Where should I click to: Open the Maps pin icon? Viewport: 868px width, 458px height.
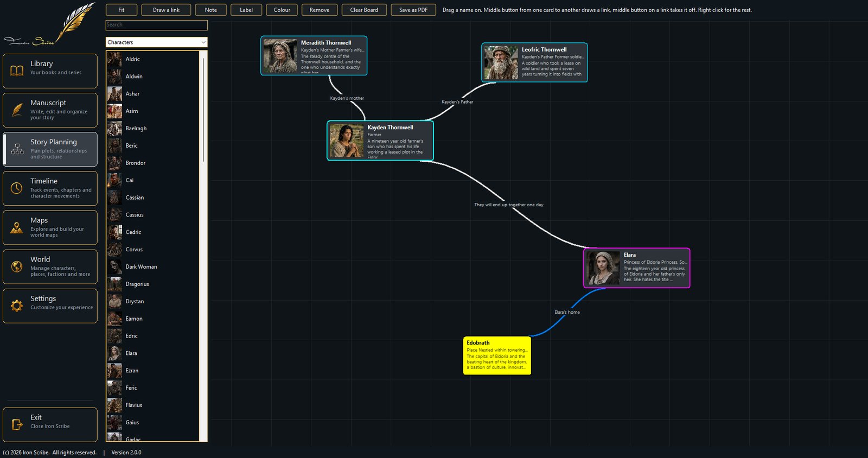(x=17, y=228)
